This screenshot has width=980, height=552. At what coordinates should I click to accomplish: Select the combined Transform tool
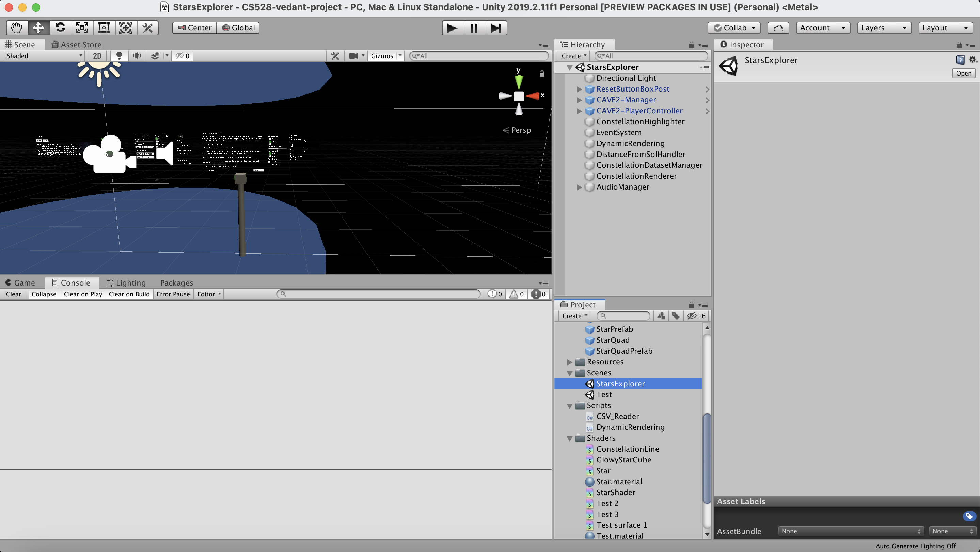click(126, 28)
